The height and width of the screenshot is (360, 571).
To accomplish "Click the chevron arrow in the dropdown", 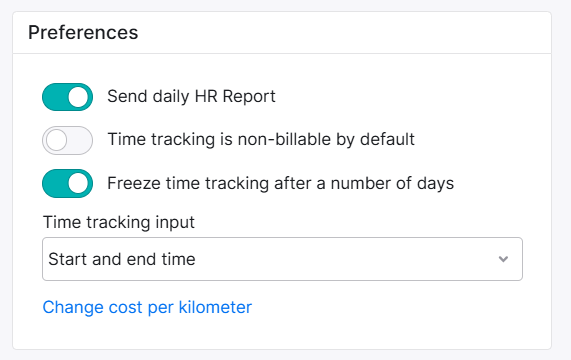I will [x=503, y=259].
